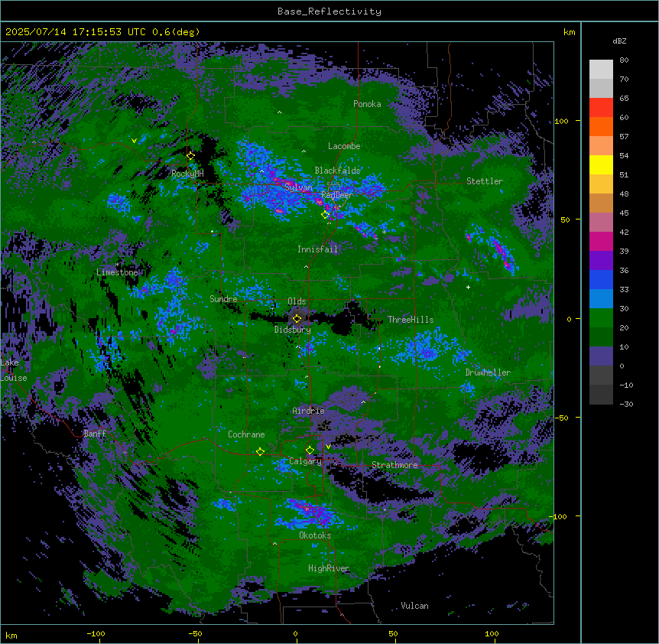Pick the magenta 39-42 dBZ legend swatch

coord(601,241)
